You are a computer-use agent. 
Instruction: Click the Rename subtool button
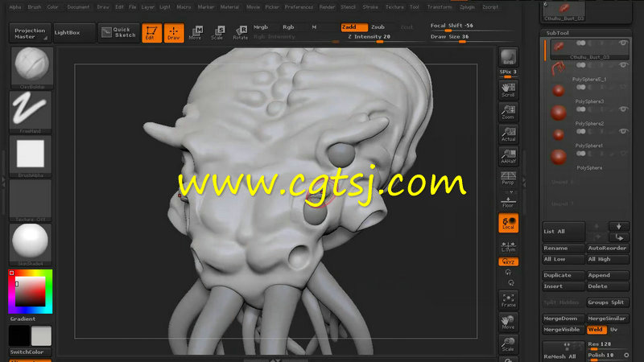(563, 249)
